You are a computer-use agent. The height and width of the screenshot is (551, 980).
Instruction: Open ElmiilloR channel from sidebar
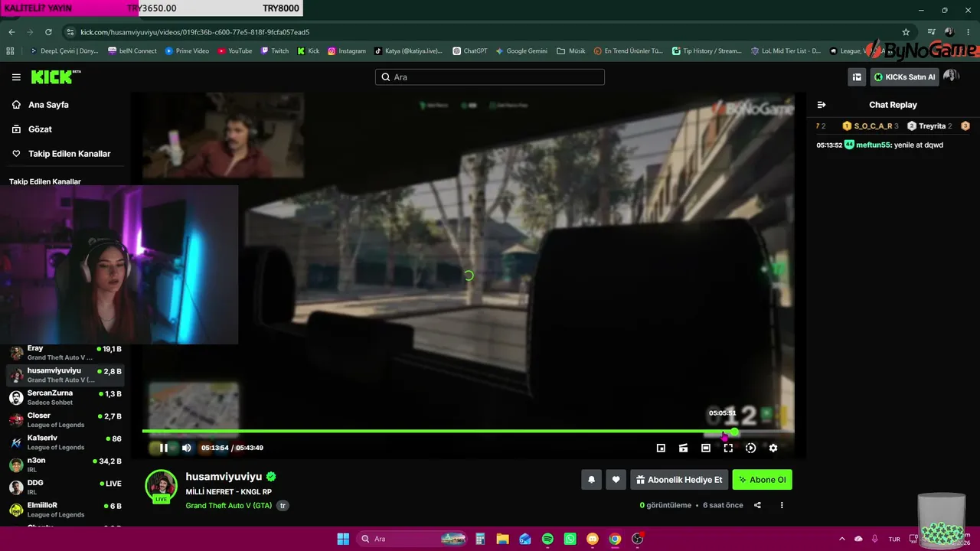pos(65,510)
